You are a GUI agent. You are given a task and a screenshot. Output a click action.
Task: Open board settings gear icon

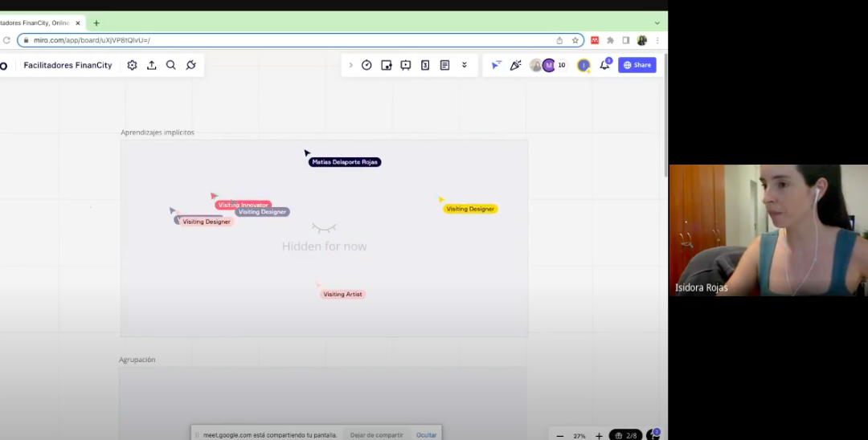(x=132, y=65)
